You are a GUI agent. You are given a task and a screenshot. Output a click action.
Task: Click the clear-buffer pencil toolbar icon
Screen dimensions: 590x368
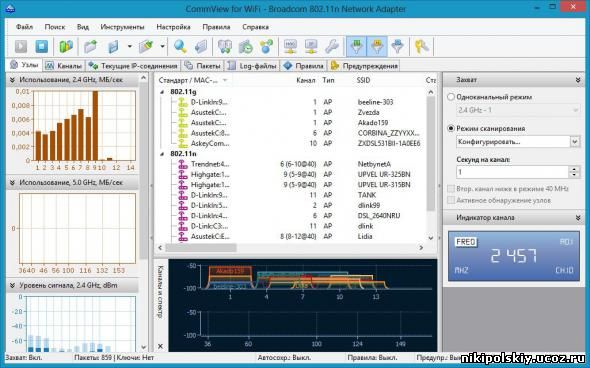tap(146, 46)
